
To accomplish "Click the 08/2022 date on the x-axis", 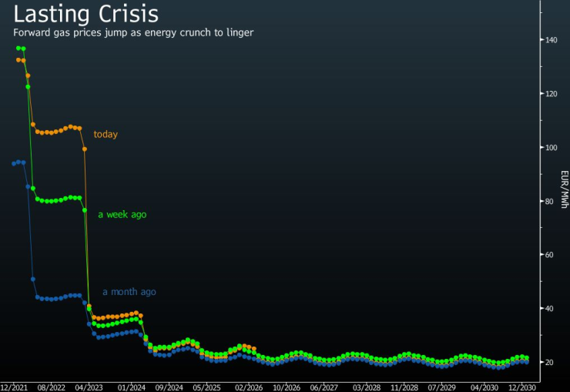I will pyautogui.click(x=52, y=387).
